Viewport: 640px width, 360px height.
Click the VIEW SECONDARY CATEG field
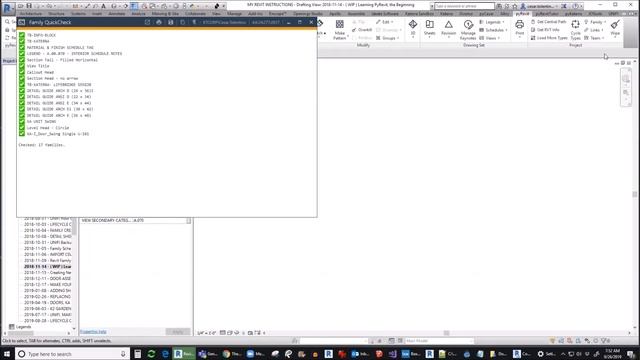tap(136, 220)
